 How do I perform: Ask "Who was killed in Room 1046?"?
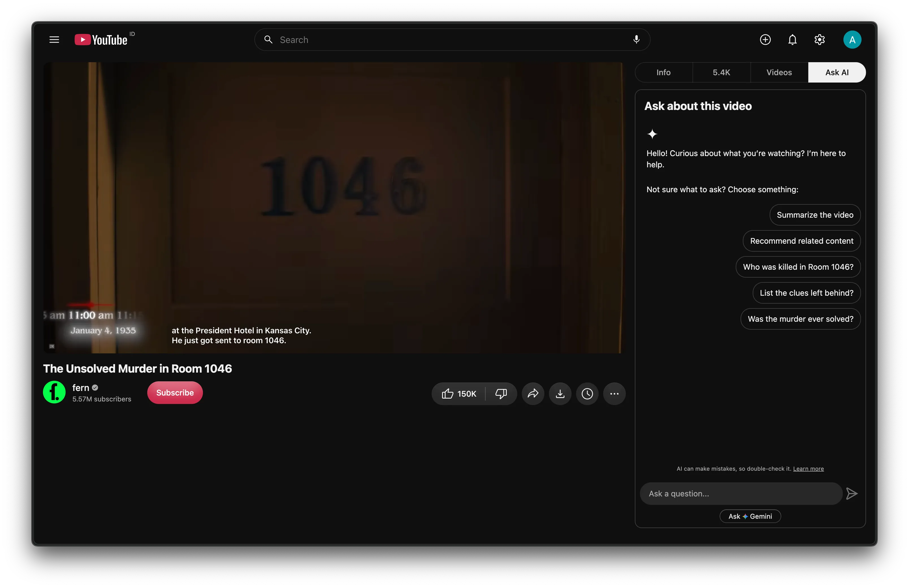point(798,267)
